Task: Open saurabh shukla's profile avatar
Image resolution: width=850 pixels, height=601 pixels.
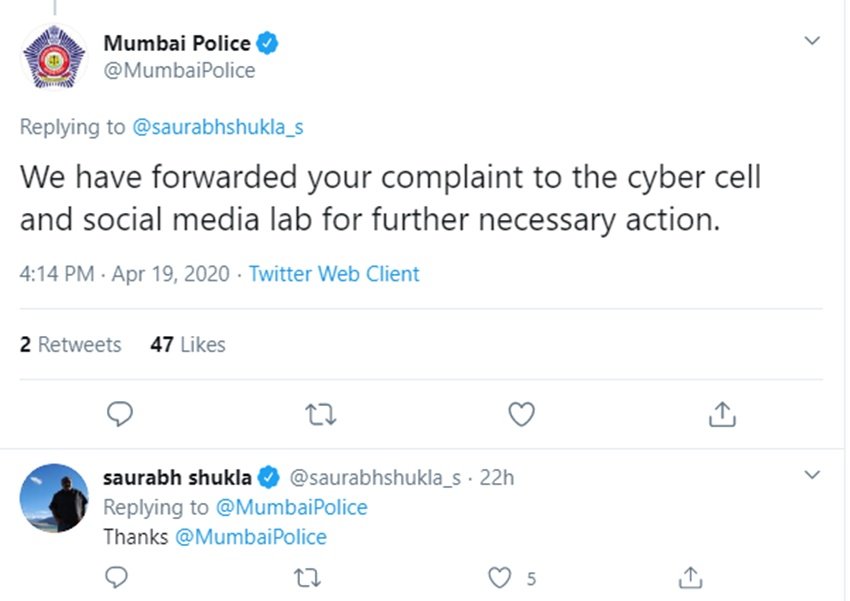Action: tap(55, 497)
